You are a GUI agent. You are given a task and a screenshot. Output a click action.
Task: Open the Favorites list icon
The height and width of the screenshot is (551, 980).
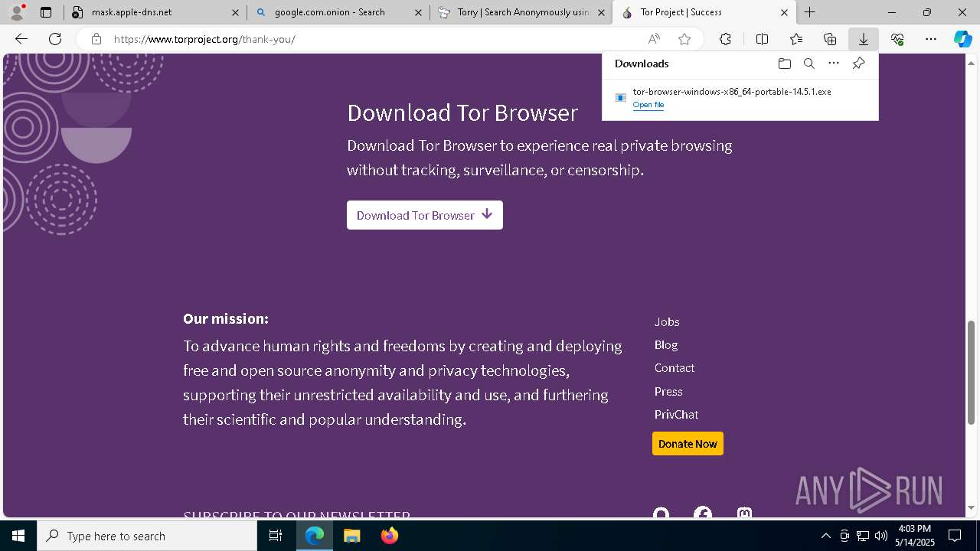[x=796, y=39]
